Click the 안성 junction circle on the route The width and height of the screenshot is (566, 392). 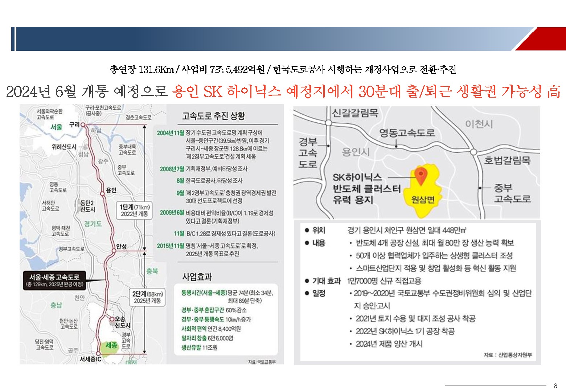click(x=114, y=250)
